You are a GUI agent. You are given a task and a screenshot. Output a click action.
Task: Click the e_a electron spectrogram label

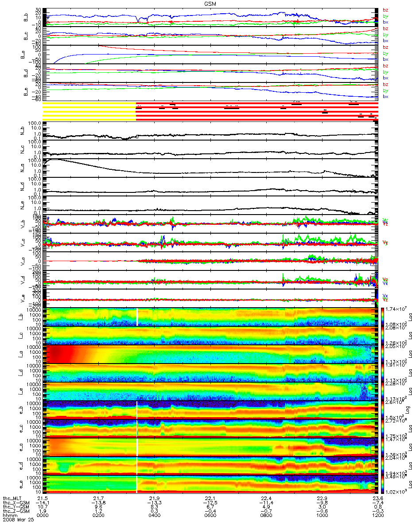(x=22, y=447)
